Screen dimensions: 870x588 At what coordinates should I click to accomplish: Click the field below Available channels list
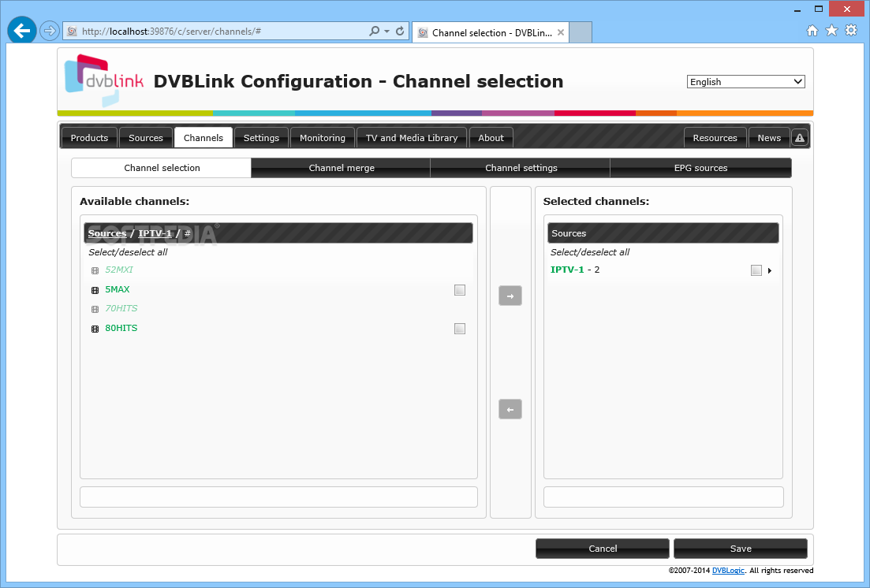click(x=278, y=497)
